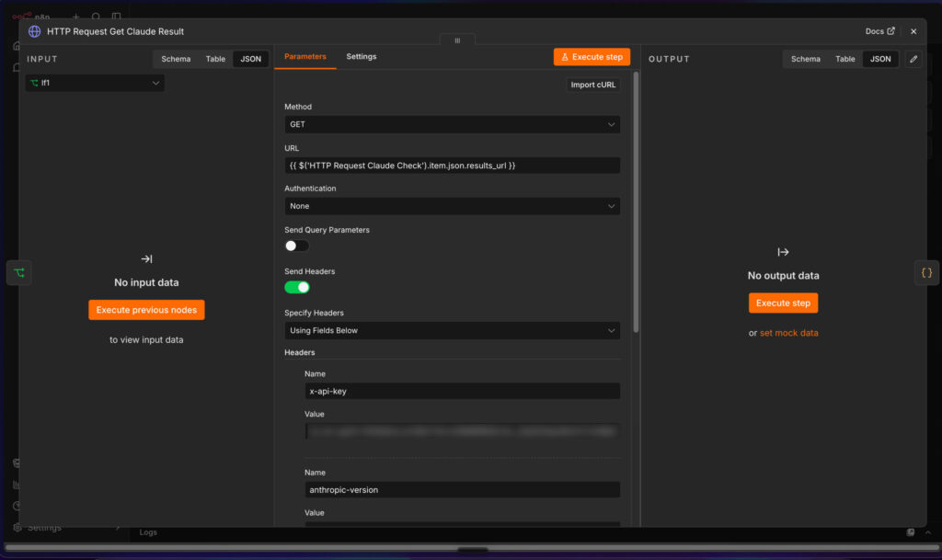942x560 pixels.
Task: Click Import cURL button
Action: point(593,85)
